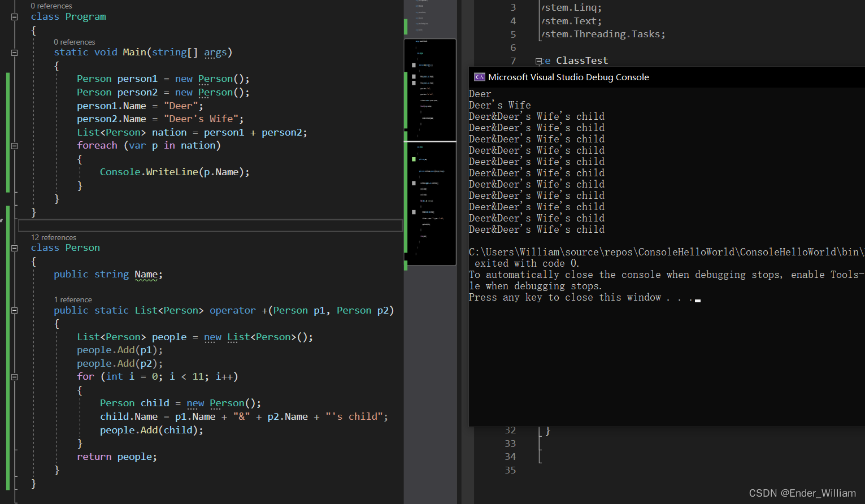Screen dimensions: 865x504
Task: Click the 'return people;' statement
Action: click(117, 457)
